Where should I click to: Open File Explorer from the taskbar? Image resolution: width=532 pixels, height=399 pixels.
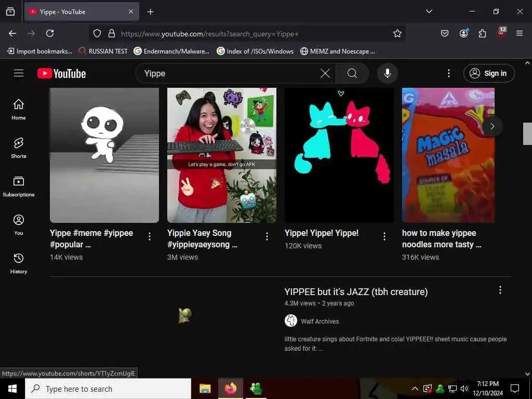coord(205,389)
